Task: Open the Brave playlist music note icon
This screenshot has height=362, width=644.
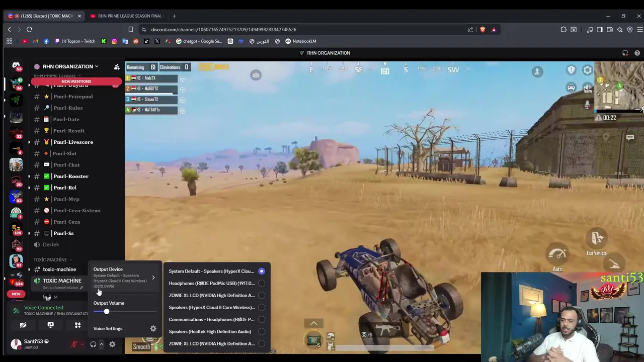Action: point(590,30)
